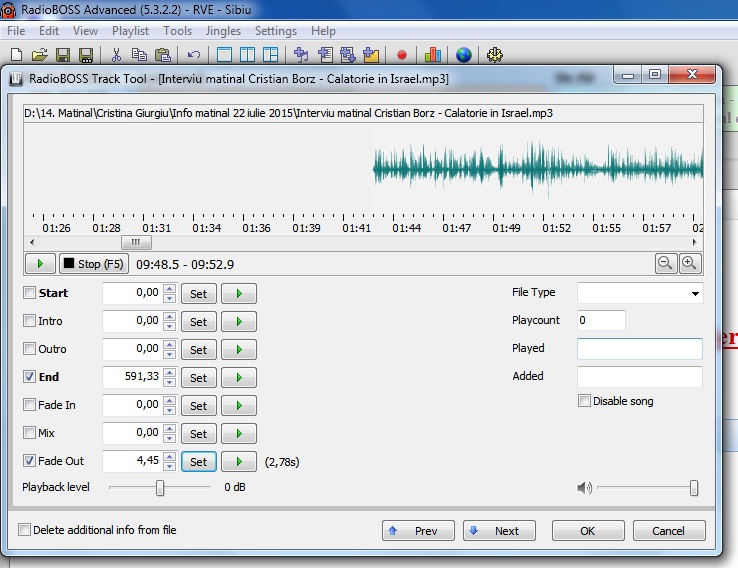Click the Played input field
Screen dimensions: 738x568
click(x=640, y=349)
